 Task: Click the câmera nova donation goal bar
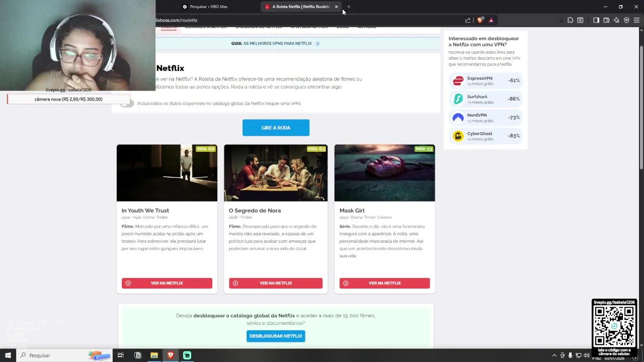coord(68,99)
